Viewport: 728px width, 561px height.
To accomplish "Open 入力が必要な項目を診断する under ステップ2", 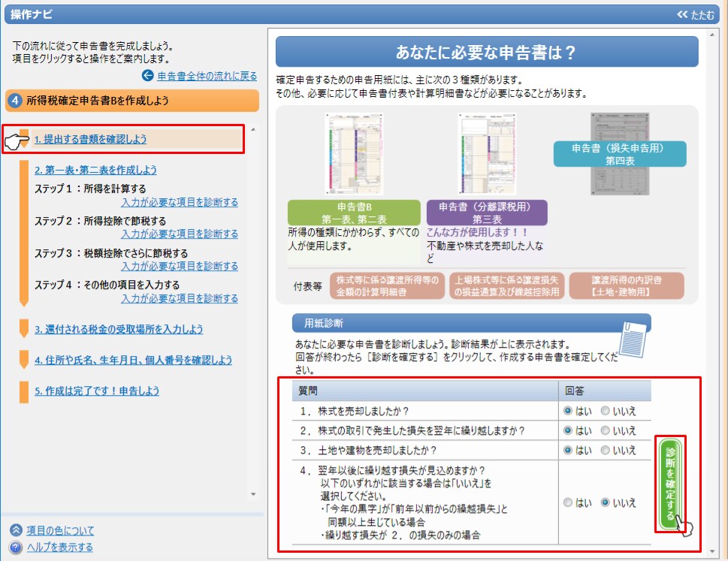I will (x=180, y=234).
